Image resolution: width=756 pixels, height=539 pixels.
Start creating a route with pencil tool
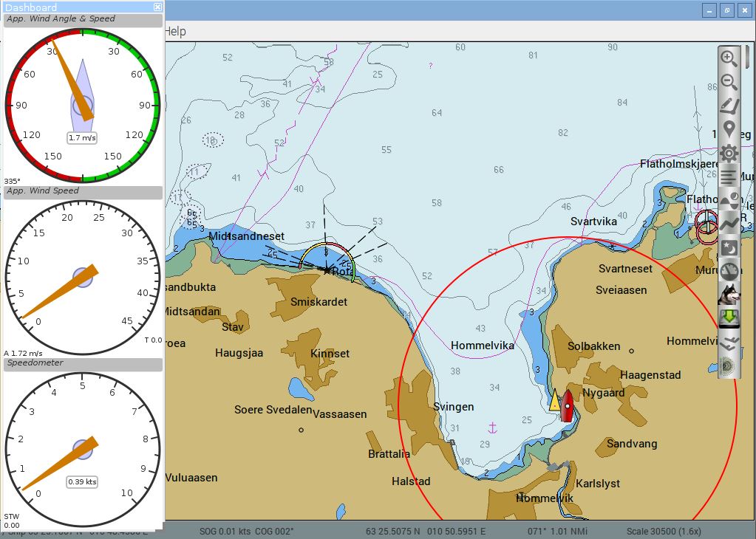729,106
